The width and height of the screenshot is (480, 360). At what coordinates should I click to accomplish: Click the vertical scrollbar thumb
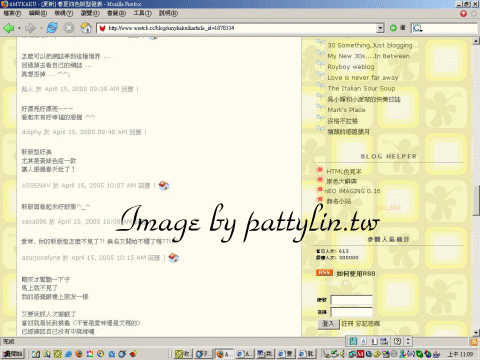pyautogui.click(x=476, y=201)
